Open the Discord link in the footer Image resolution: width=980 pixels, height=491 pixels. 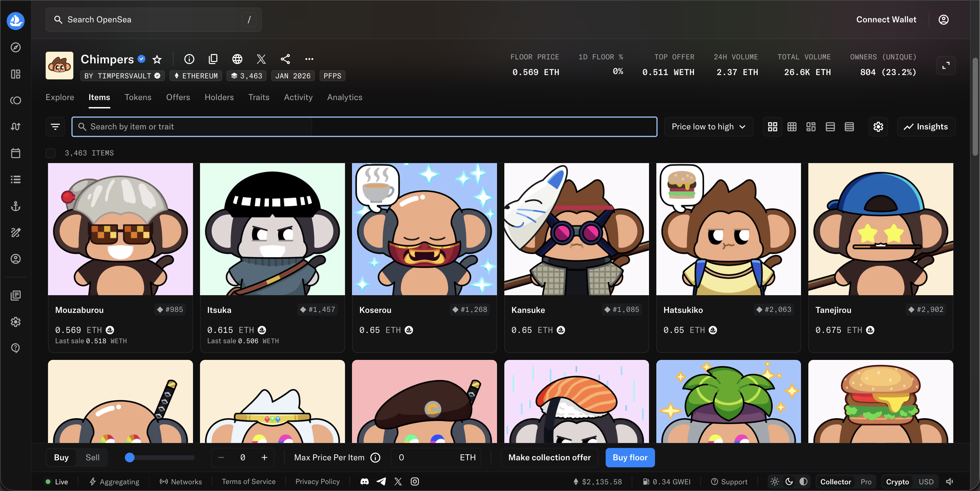pyautogui.click(x=364, y=481)
